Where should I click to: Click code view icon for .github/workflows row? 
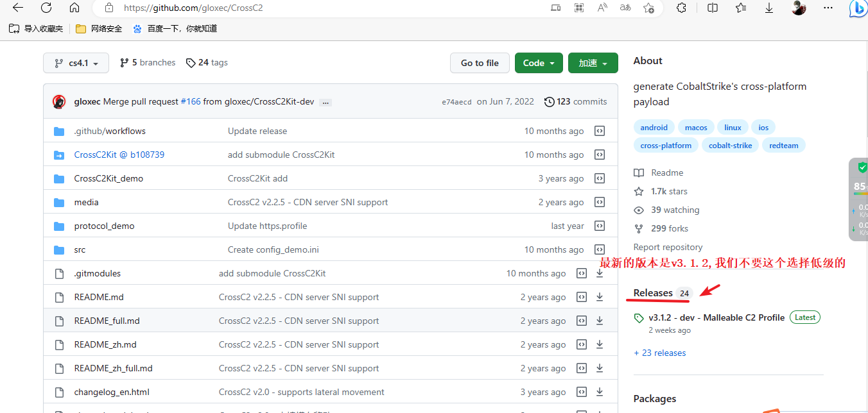coord(600,131)
